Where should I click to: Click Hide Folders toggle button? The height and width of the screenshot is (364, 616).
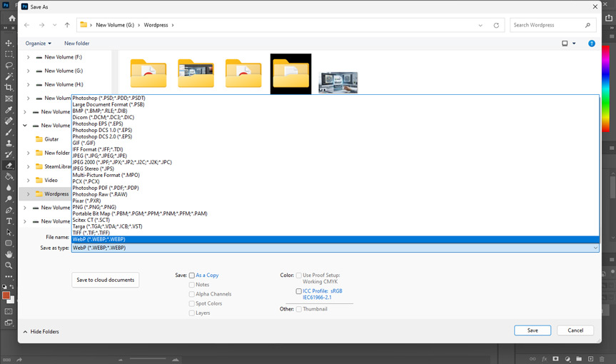coord(41,332)
